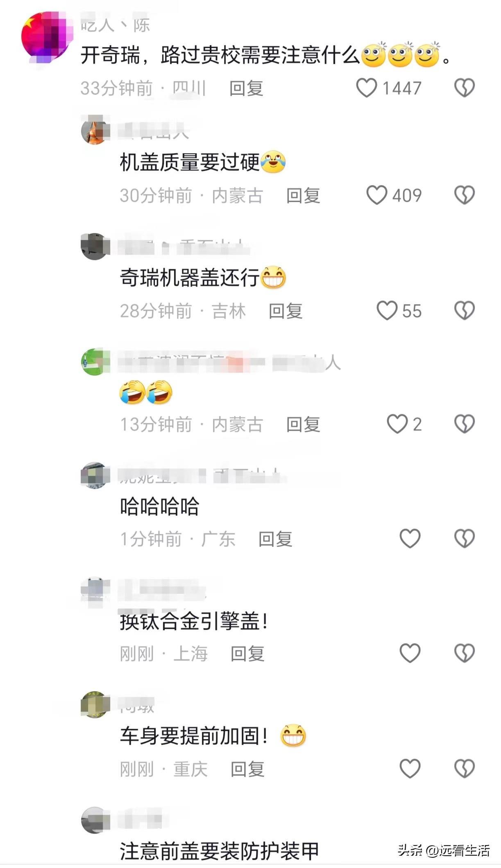The height and width of the screenshot is (868, 501).
Task: Reply to the 重庆 comment
Action: pyautogui.click(x=247, y=769)
